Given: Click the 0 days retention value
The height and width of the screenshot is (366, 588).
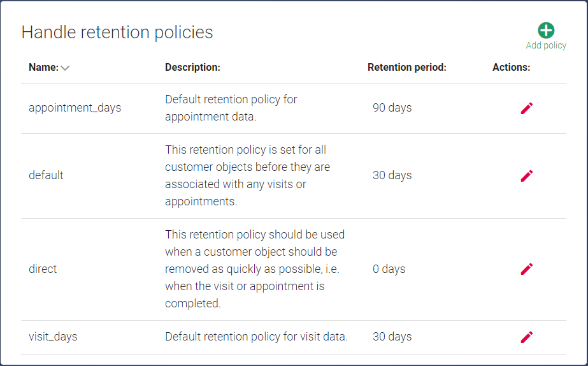Looking at the screenshot, I should pos(389,269).
